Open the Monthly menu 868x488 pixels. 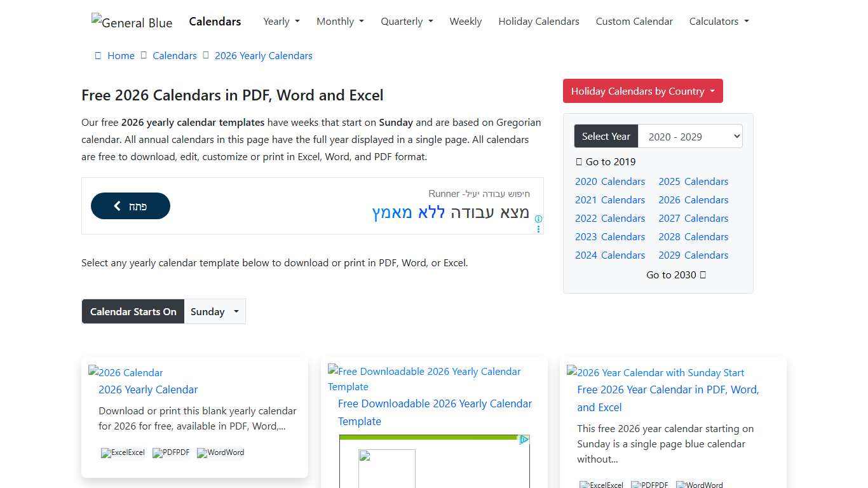coord(340,21)
